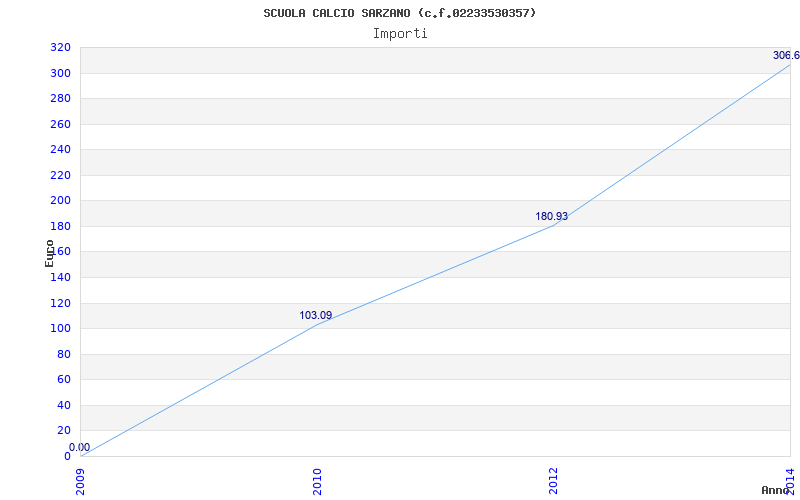The image size is (800, 500).
Task: Click the 40 y-axis tick label
Action: pyautogui.click(x=64, y=405)
